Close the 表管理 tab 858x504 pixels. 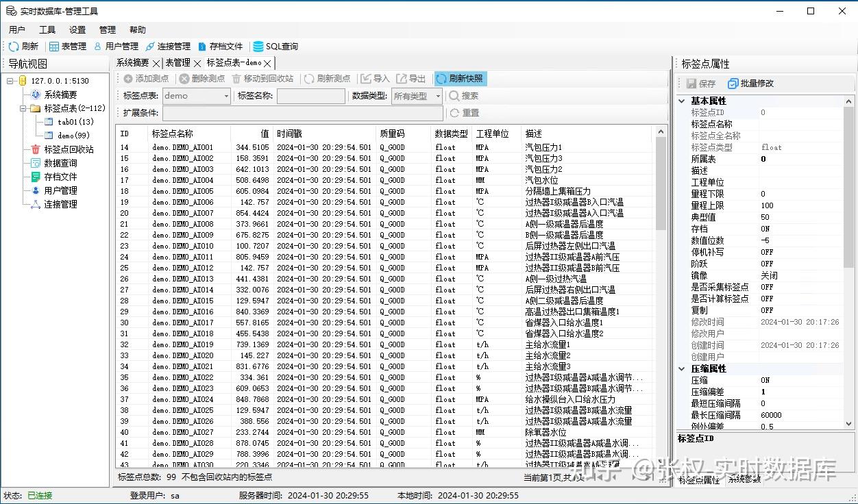[197, 63]
